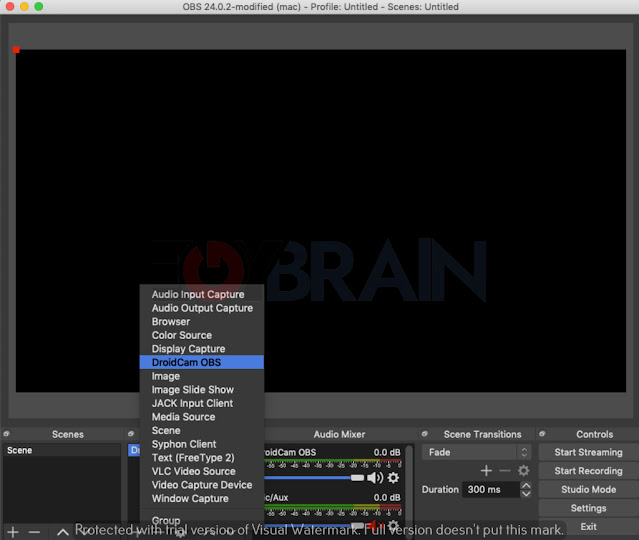Image resolution: width=639 pixels, height=540 pixels.
Task: Remove the scene transition with the minus
Action: pyautogui.click(x=505, y=471)
